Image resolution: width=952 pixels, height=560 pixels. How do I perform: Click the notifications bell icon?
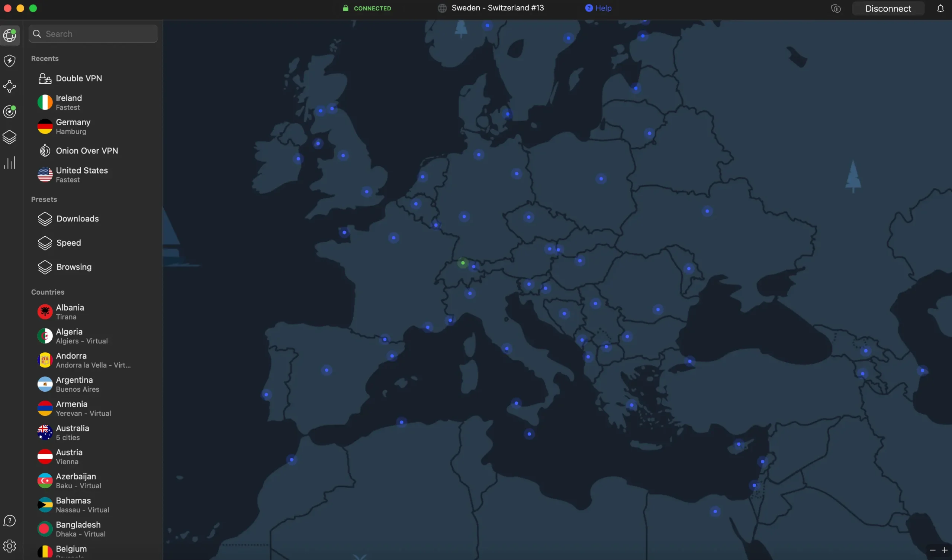point(940,8)
